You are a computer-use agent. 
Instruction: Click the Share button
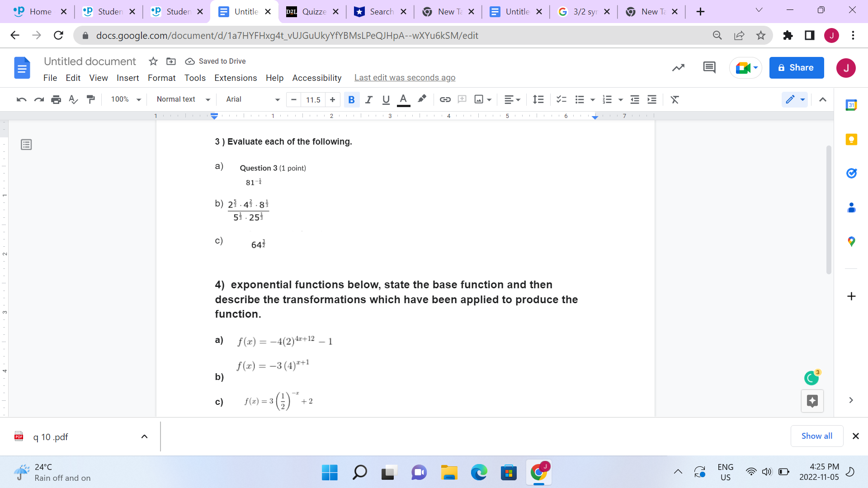click(797, 67)
